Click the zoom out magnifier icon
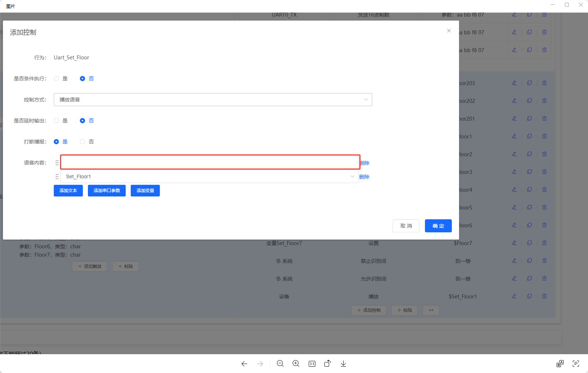The height and width of the screenshot is (373, 588). [x=280, y=364]
